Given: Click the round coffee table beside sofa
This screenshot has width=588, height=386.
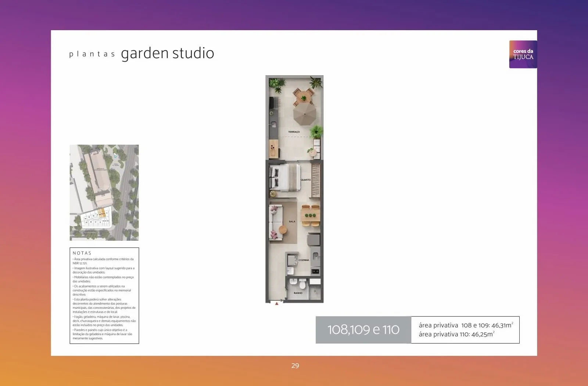Looking at the screenshot, I should tap(283, 230).
